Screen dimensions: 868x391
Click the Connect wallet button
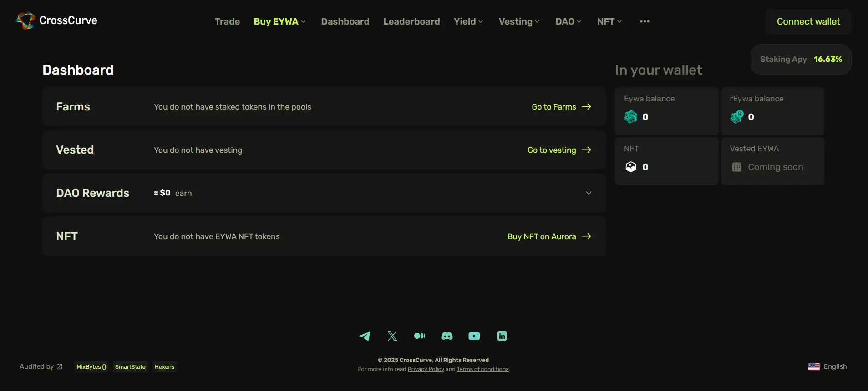point(808,21)
